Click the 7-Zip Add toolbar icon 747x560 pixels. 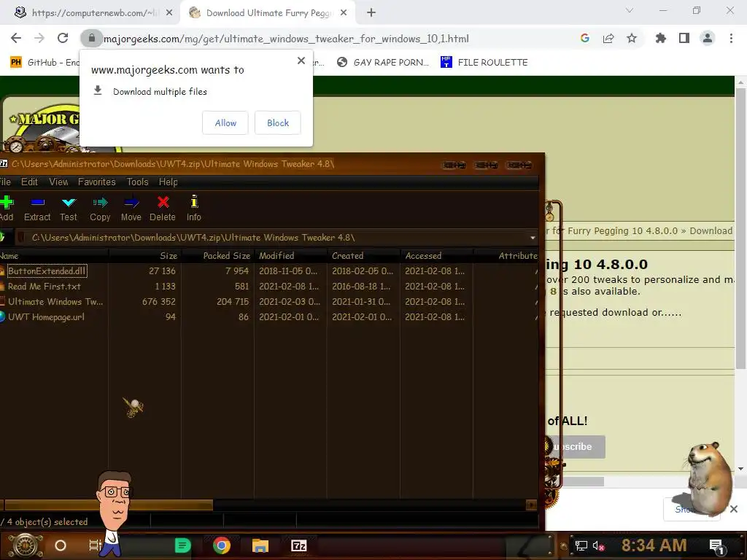pos(7,203)
